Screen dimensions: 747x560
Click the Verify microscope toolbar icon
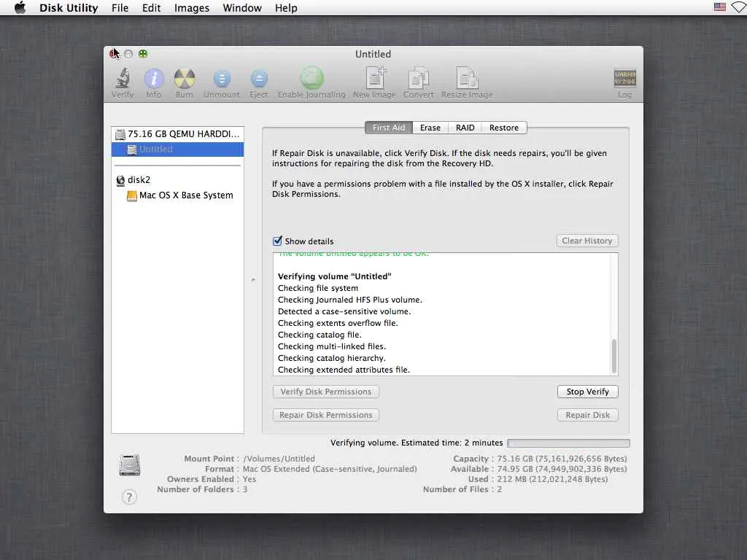123,79
